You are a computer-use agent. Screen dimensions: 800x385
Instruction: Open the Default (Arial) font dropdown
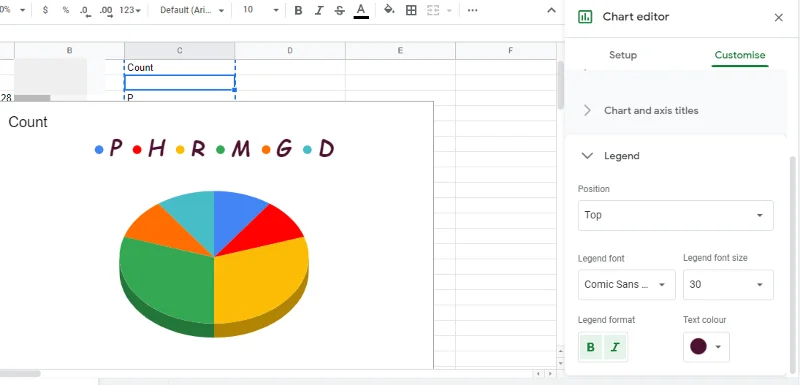tap(192, 10)
